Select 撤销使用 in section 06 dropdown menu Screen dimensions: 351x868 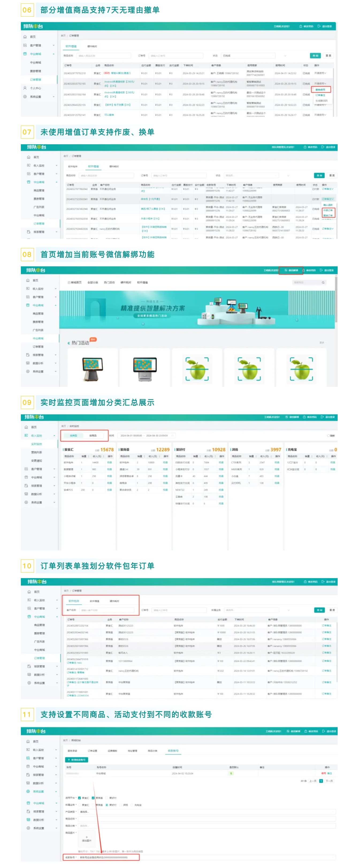320,89
